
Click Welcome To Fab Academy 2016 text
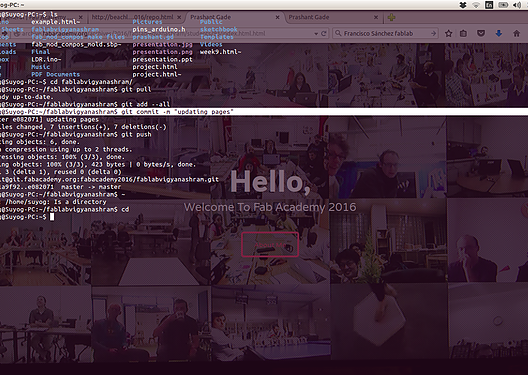270,207
